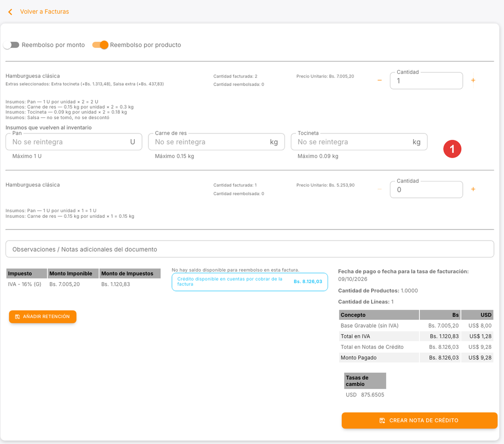Click the Insumos: Salsa — no se tomó line

(58, 118)
